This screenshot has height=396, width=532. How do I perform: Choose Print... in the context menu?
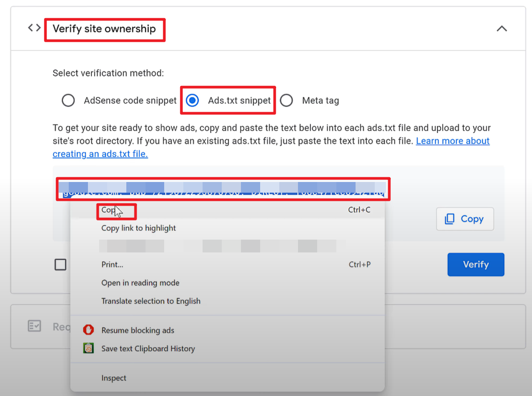(x=227, y=265)
